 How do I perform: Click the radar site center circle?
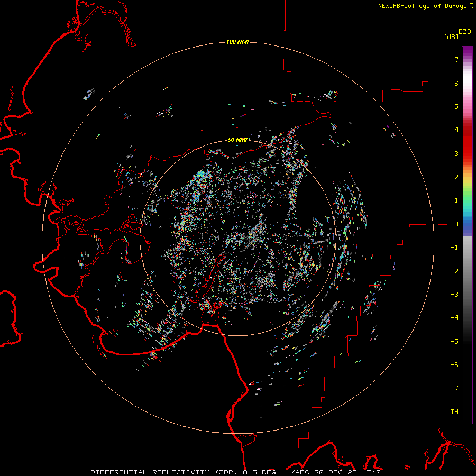237,237
